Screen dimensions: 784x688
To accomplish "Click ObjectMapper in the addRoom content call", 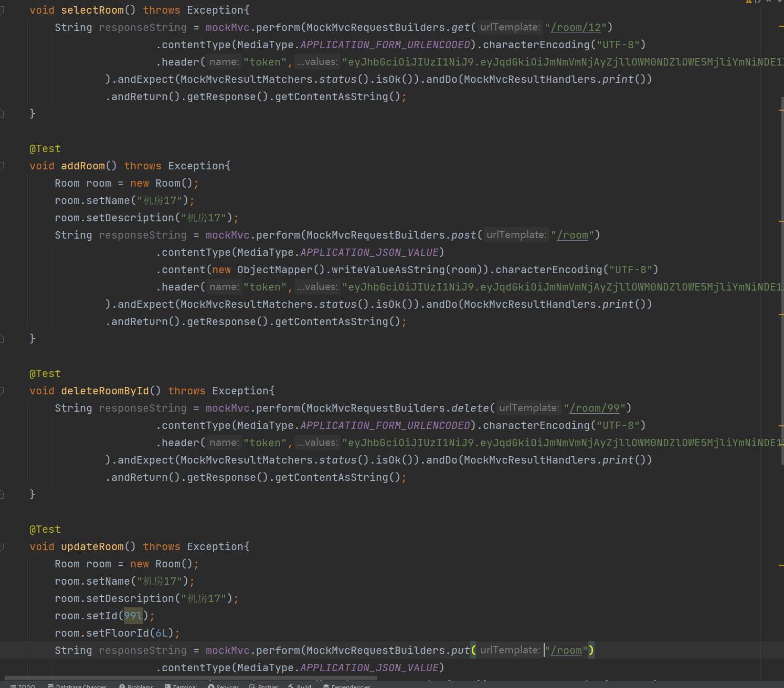I will tap(275, 270).
